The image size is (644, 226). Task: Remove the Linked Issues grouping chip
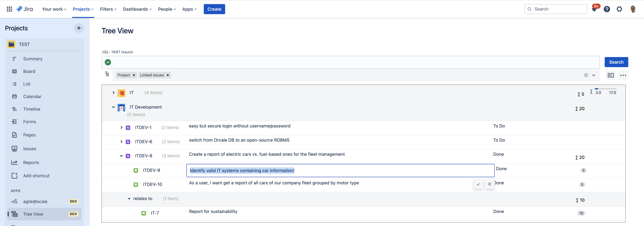click(x=167, y=75)
